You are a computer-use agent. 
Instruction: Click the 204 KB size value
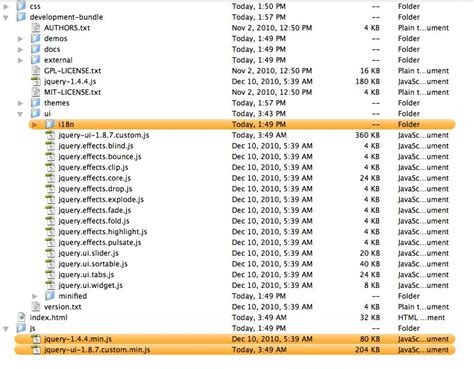pos(367,350)
